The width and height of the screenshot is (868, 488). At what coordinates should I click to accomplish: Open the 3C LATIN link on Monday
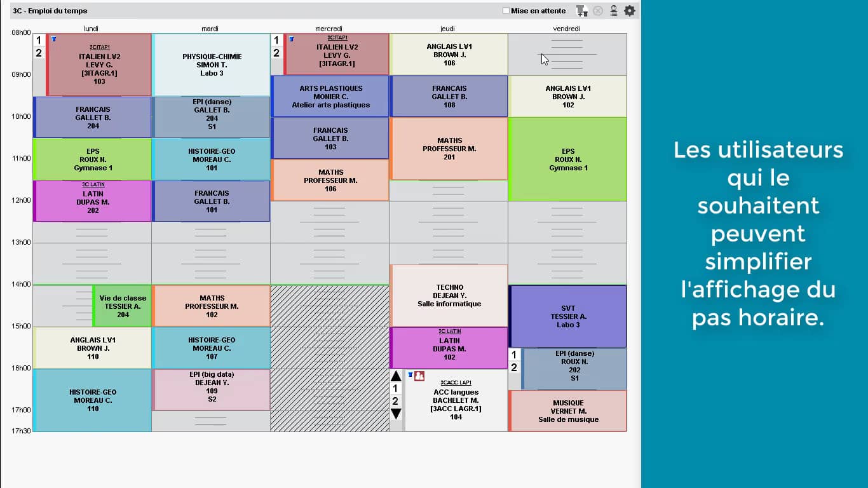point(93,184)
